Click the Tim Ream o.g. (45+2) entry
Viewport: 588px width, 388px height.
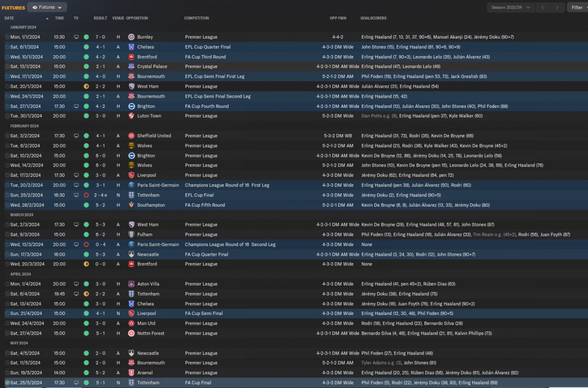494,235
